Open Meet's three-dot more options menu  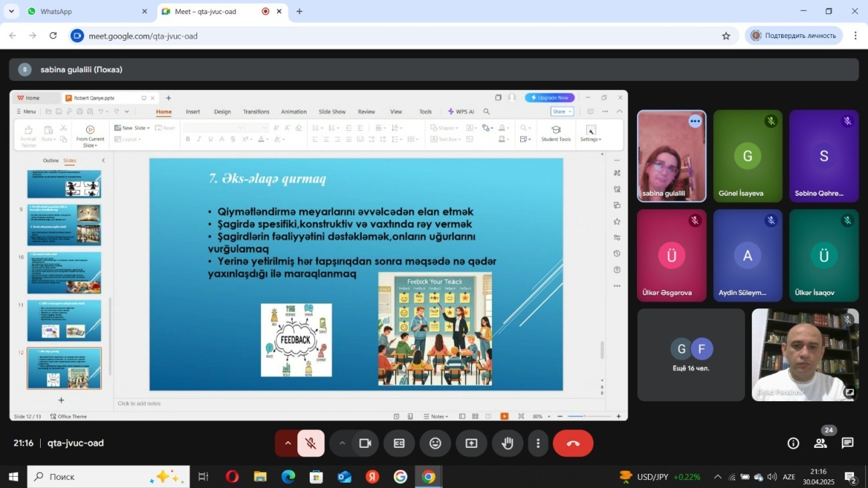[538, 443]
